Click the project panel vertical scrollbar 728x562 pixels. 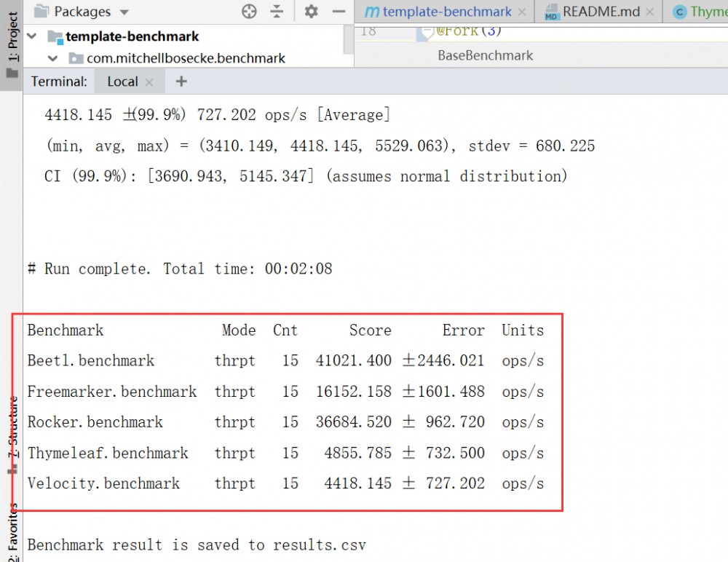(348, 39)
